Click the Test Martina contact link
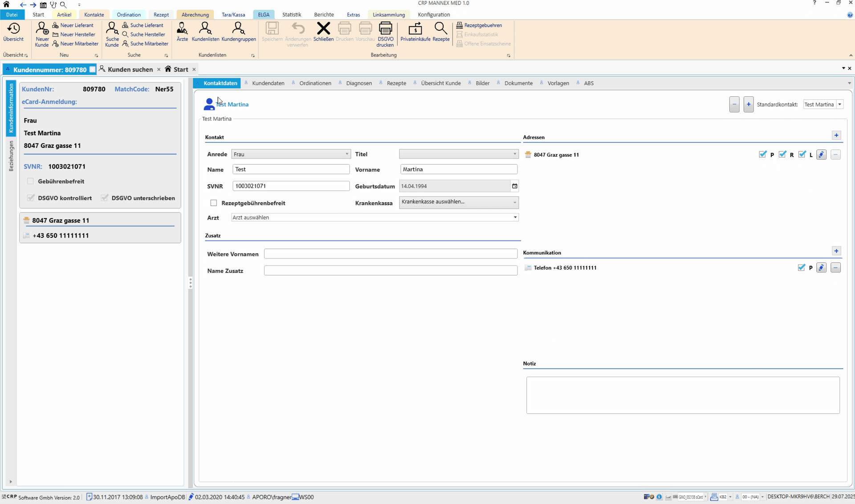855x504 pixels. pos(232,104)
